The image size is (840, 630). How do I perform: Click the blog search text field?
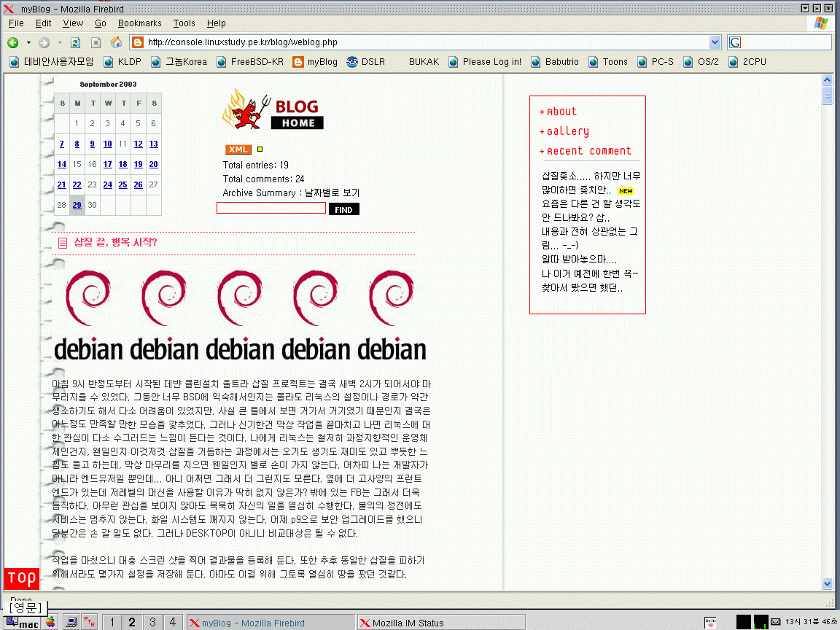[x=271, y=209]
